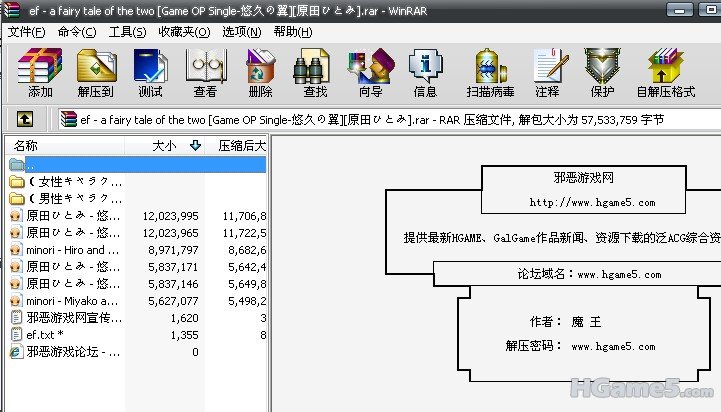Click the http://www.hgame5.com link in comment
The image size is (721, 412).
point(592,202)
